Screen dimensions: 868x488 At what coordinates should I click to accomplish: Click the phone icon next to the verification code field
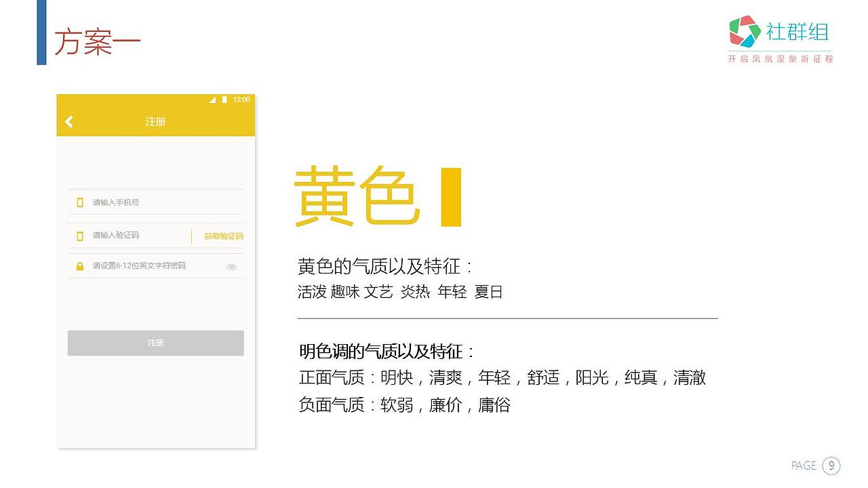point(79,235)
